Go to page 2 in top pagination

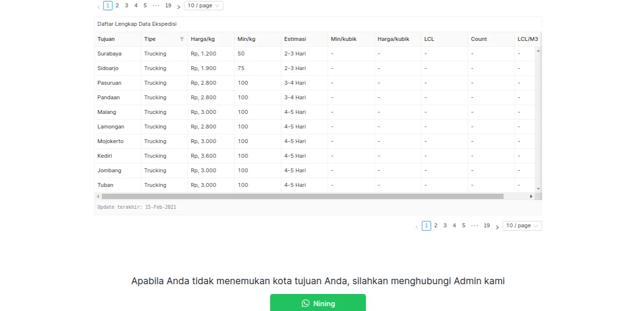point(117,6)
